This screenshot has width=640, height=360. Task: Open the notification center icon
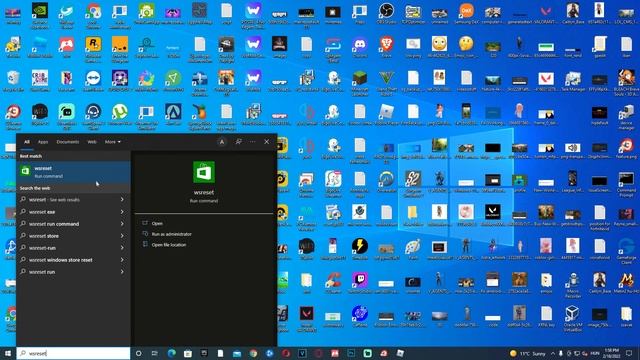[x=629, y=353]
